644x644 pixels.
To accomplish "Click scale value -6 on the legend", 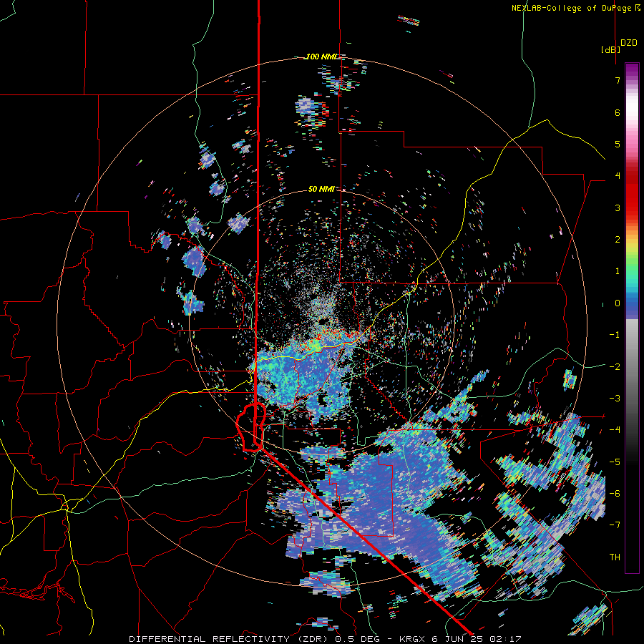I will click(615, 494).
